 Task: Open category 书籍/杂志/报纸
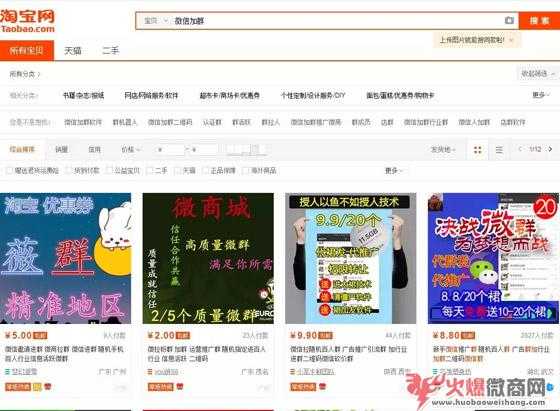[x=83, y=95]
